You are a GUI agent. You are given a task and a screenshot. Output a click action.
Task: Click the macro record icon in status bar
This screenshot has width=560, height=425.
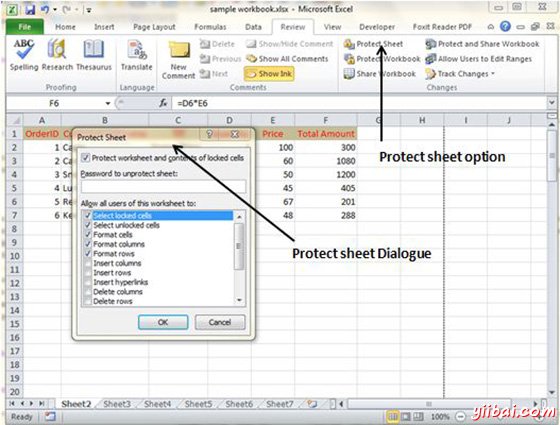coord(50,416)
